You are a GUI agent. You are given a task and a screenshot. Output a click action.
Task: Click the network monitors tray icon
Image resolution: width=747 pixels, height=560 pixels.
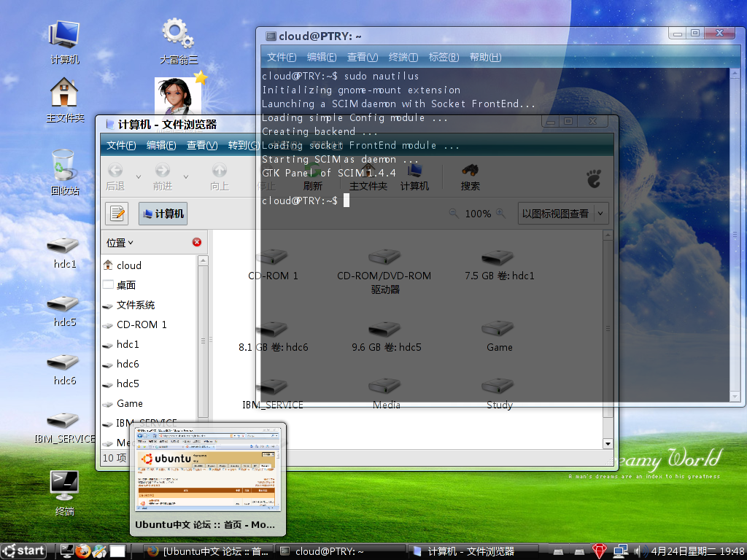(x=620, y=551)
